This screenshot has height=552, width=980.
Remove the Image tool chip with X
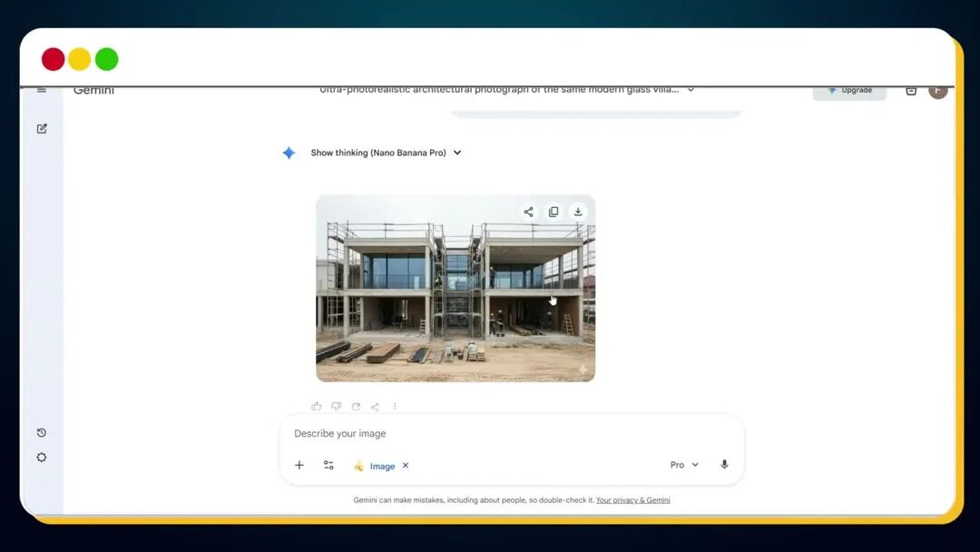coord(406,465)
